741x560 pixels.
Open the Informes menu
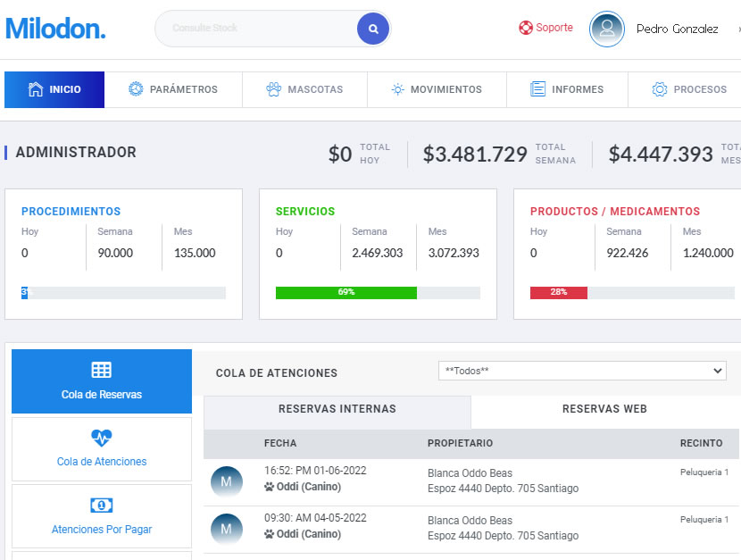click(x=567, y=89)
